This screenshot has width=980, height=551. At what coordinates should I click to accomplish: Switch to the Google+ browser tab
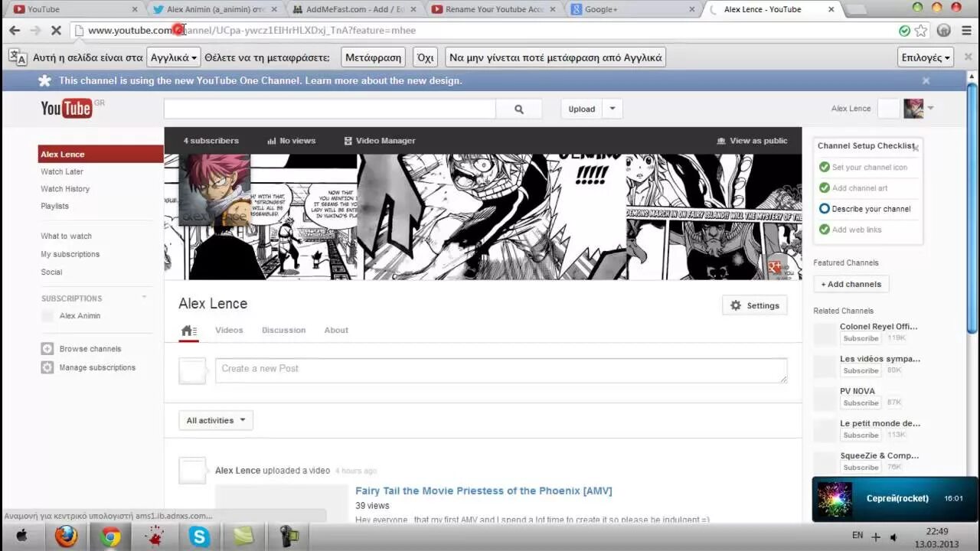632,9
